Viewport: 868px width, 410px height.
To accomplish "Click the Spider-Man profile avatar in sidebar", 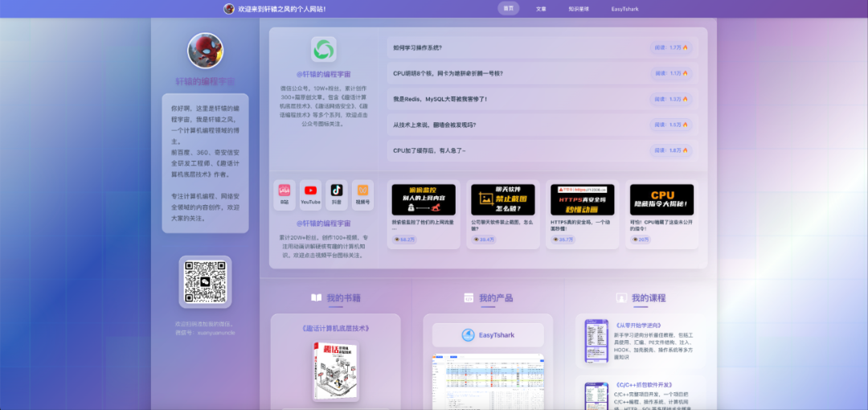I will pyautogui.click(x=205, y=51).
